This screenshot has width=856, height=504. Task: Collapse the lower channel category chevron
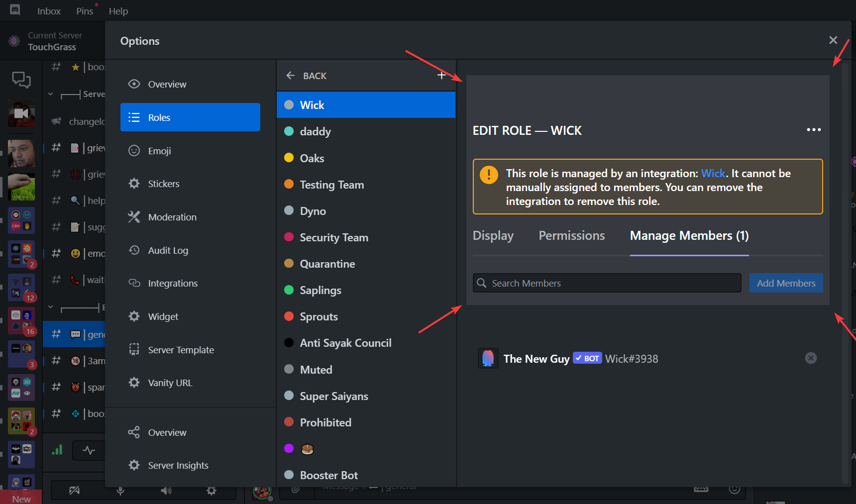[x=50, y=306]
